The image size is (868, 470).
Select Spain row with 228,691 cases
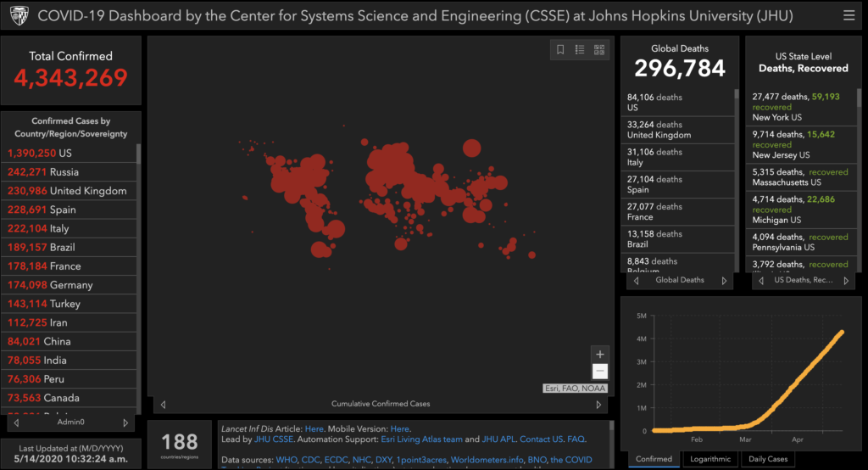[x=70, y=210]
